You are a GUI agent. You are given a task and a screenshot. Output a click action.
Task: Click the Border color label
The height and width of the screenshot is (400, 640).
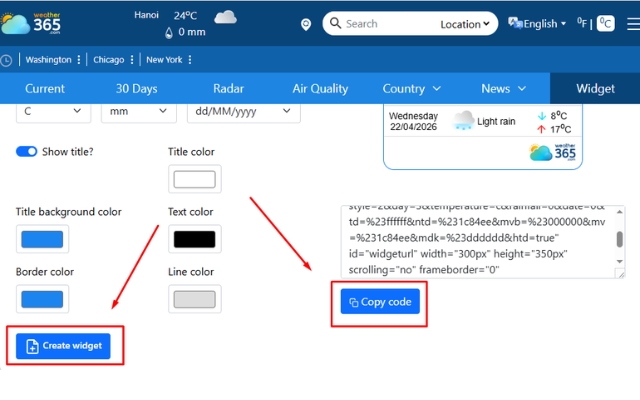(x=45, y=272)
